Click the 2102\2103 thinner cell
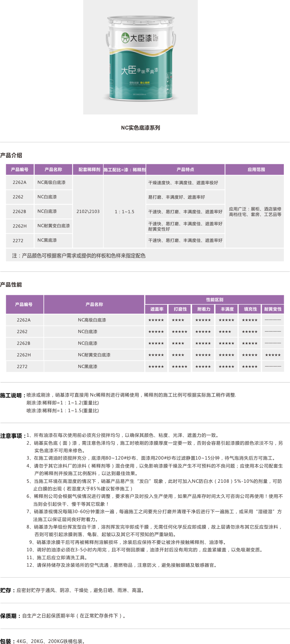This screenshot has width=290, height=644. 88,211
